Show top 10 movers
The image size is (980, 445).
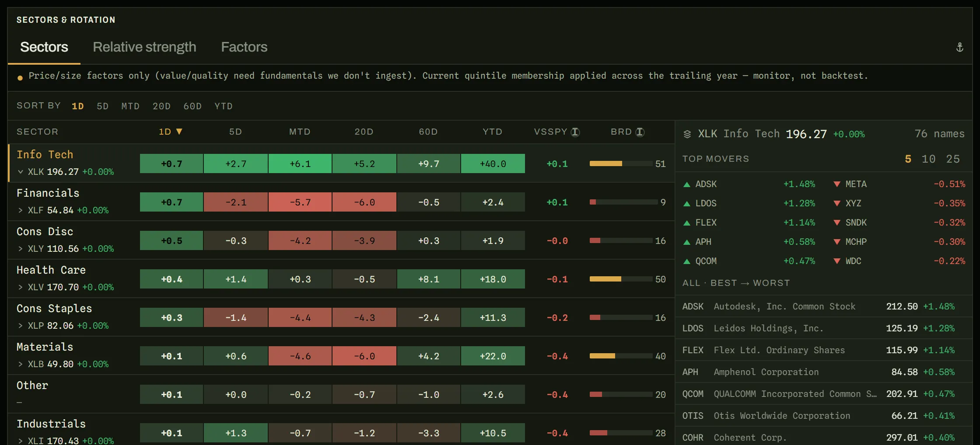point(928,159)
